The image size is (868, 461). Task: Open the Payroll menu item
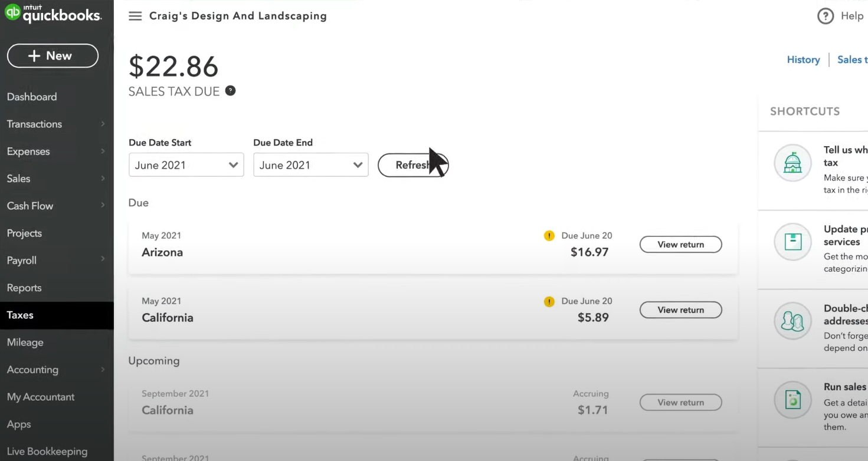click(x=21, y=260)
